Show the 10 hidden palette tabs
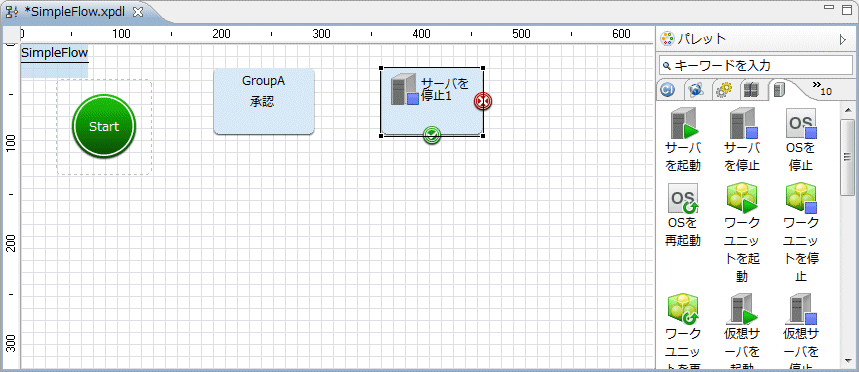Viewport: 859px width, 372px height. 822,88
